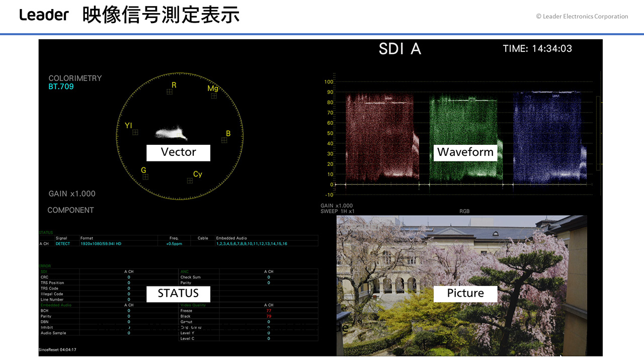Click the Vector label box
This screenshot has width=644, height=362.
(x=178, y=152)
